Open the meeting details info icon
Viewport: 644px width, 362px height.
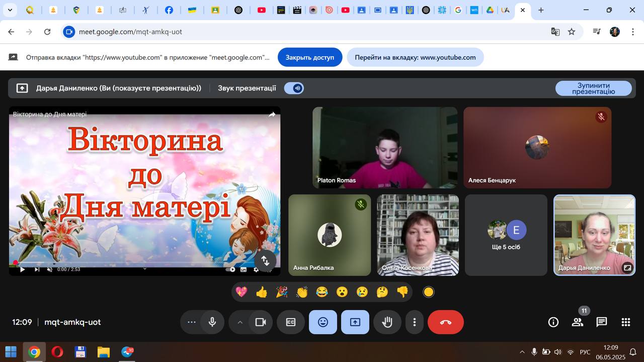point(553,322)
